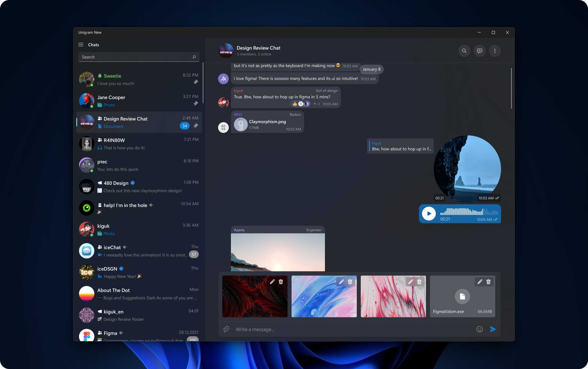Open the ртес chat
This screenshot has width=588, height=369.
139,165
